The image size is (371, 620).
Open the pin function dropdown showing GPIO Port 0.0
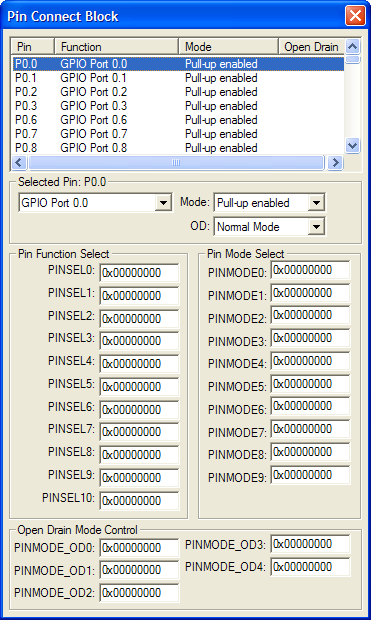coord(163,203)
